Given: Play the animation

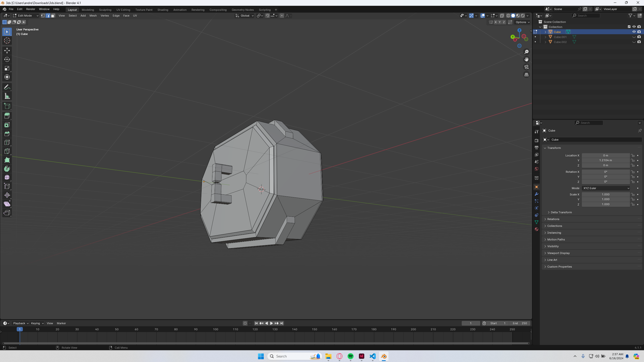Looking at the screenshot, I should click(x=271, y=323).
